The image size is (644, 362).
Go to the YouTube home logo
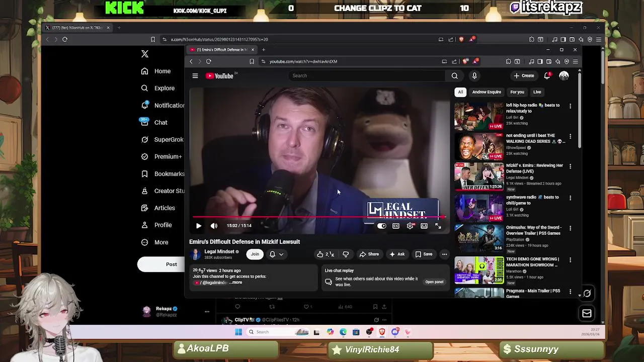(x=220, y=76)
